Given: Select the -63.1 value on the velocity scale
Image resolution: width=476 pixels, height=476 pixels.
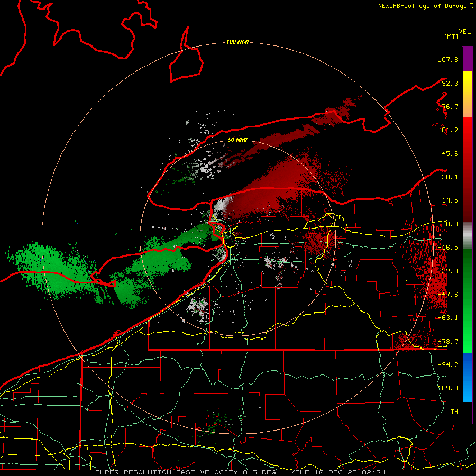Looking at the screenshot, I should [448, 318].
